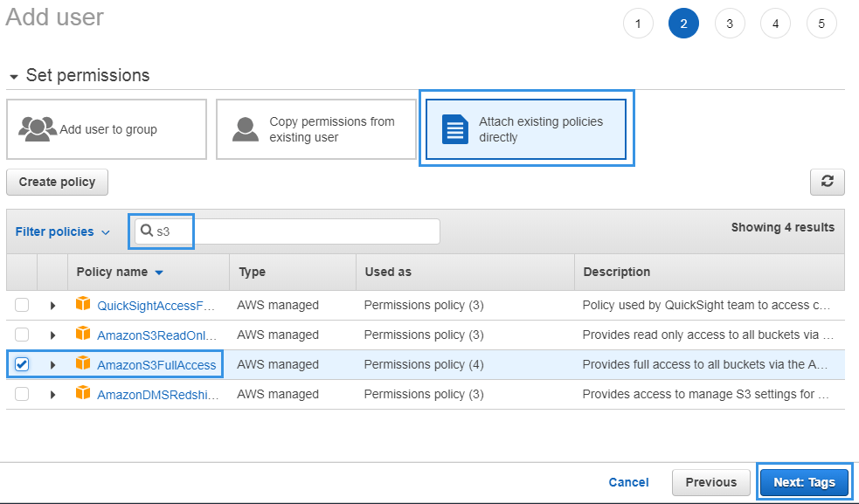Screen dimensions: 859x504
Task: Click the refresh policies icon
Action: (x=827, y=182)
